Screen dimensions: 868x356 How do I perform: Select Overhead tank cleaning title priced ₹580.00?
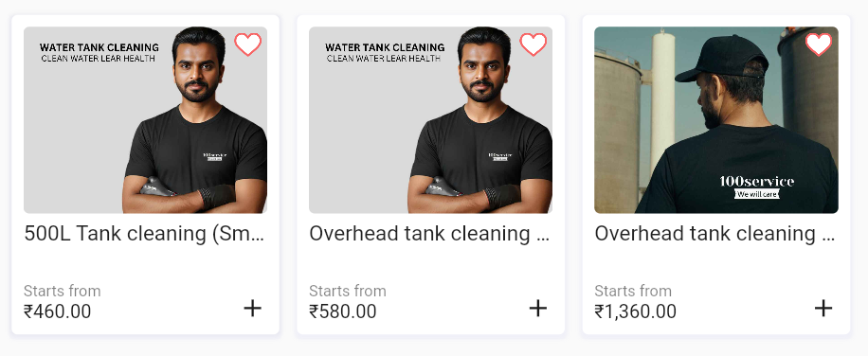[429, 234]
